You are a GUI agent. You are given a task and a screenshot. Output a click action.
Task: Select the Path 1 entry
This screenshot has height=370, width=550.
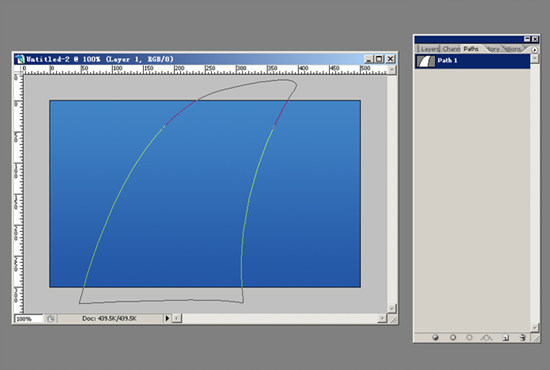click(x=472, y=61)
